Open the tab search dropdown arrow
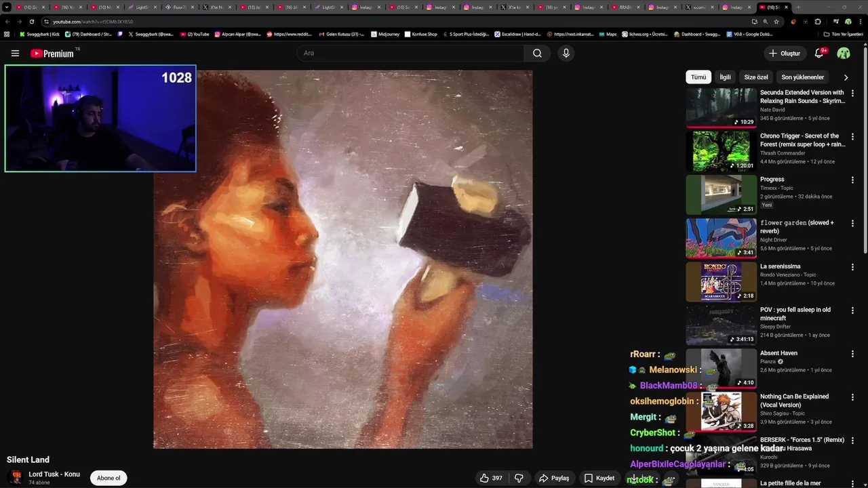 point(7,7)
